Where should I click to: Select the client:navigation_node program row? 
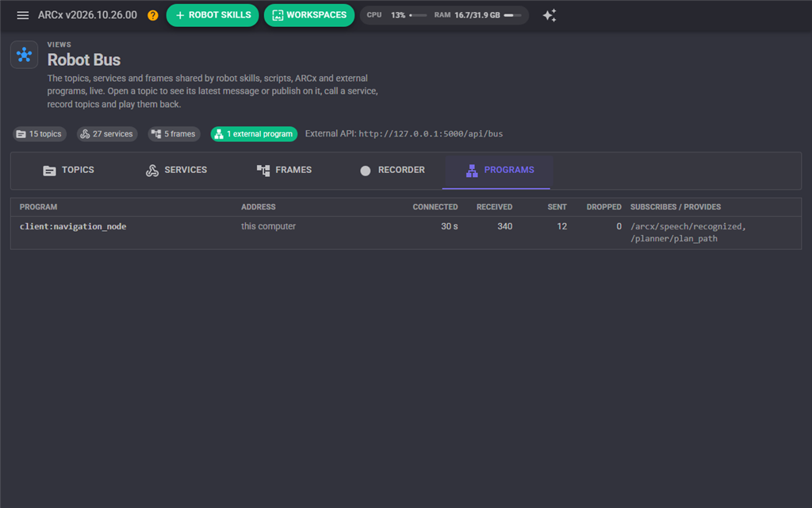[x=406, y=233]
